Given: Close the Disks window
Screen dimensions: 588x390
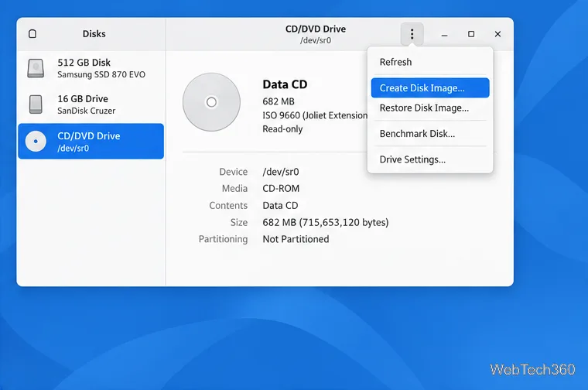Looking at the screenshot, I should pos(497,34).
